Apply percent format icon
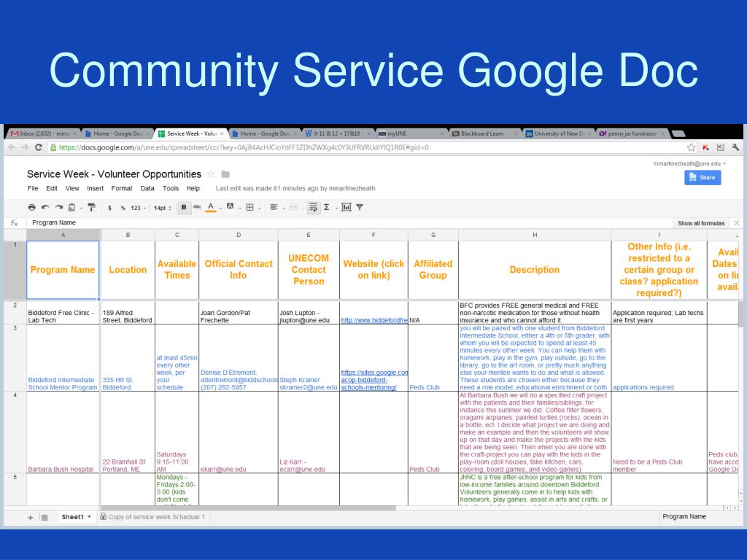Screen dimensions: 747x560 click(123, 208)
